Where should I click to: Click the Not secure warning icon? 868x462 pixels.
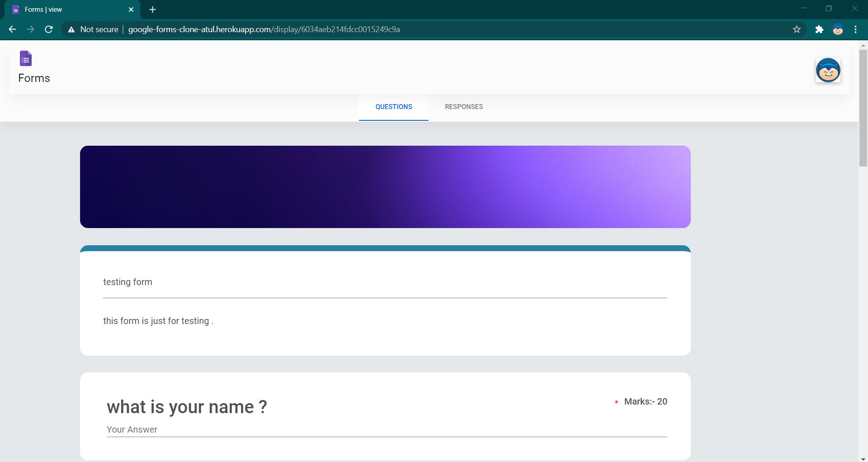pos(71,29)
